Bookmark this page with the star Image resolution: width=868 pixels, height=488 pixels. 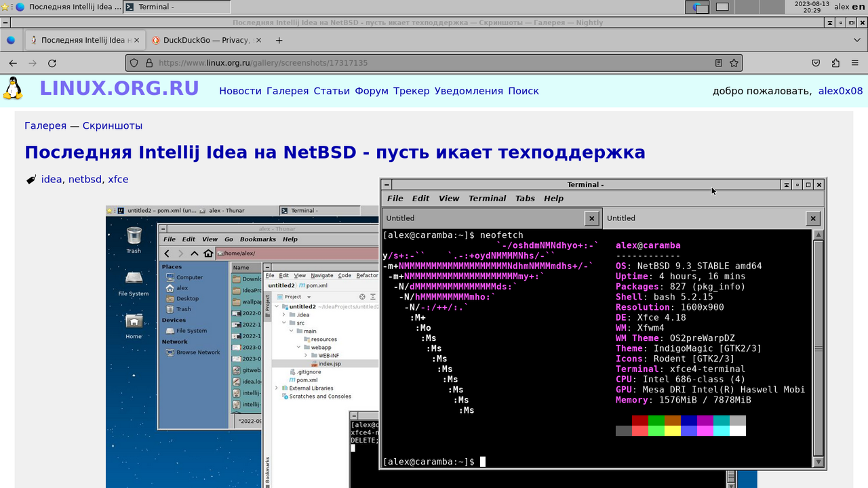[734, 63]
